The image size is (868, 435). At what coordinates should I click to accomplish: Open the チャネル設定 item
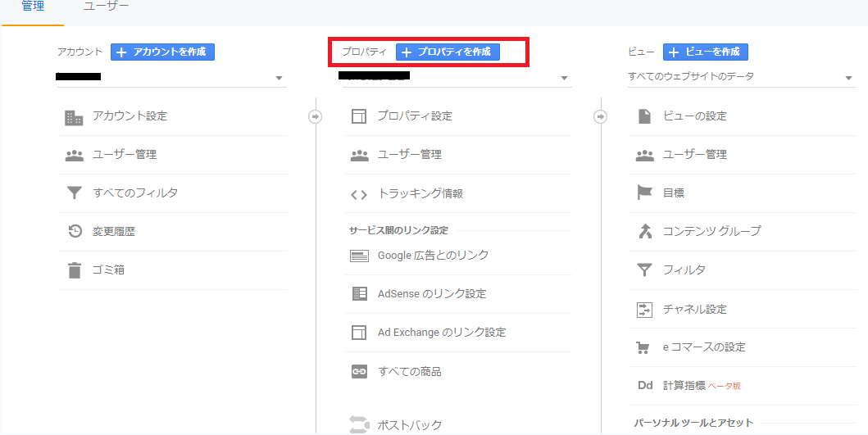(694, 310)
